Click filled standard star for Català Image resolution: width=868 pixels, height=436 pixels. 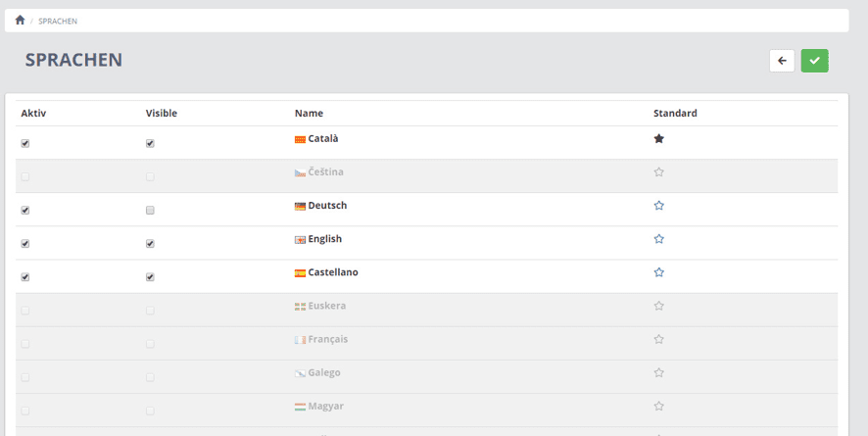pyautogui.click(x=658, y=139)
